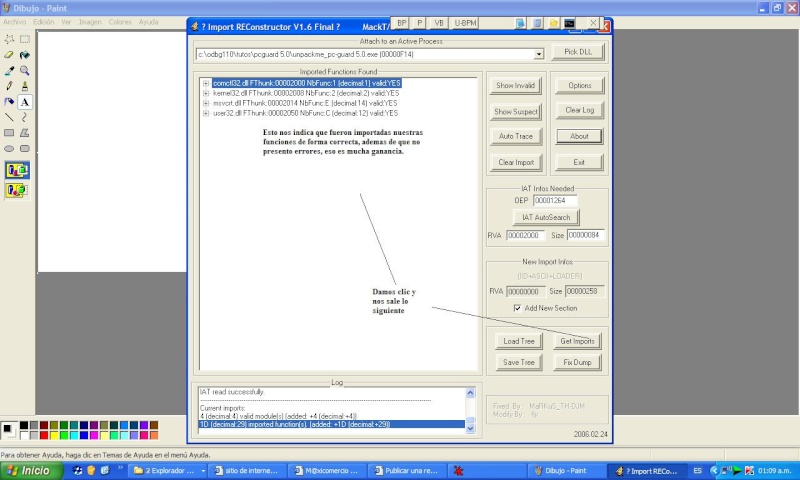Click the Save Tree button
This screenshot has height=480, width=800.
click(518, 362)
